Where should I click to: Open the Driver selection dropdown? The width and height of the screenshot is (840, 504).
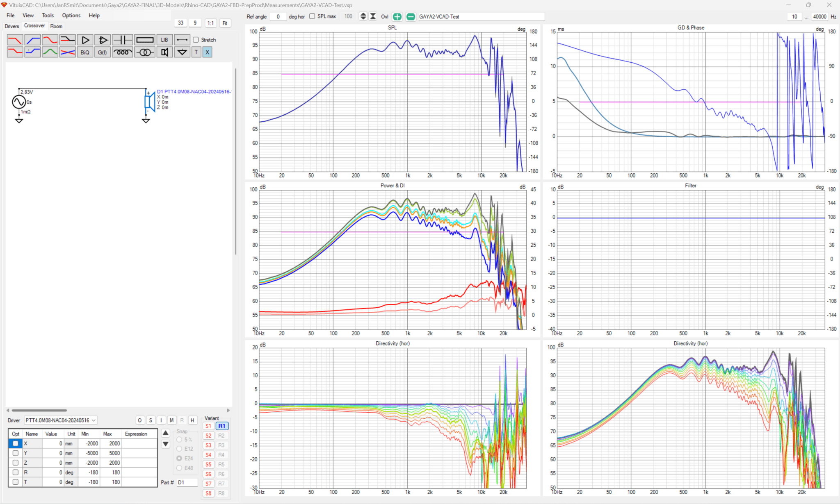click(61, 420)
